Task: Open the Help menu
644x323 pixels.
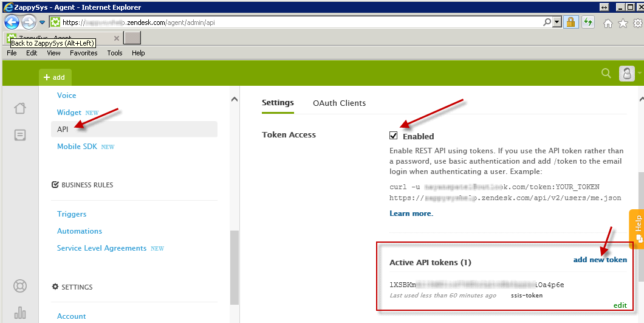Action: pyautogui.click(x=139, y=53)
